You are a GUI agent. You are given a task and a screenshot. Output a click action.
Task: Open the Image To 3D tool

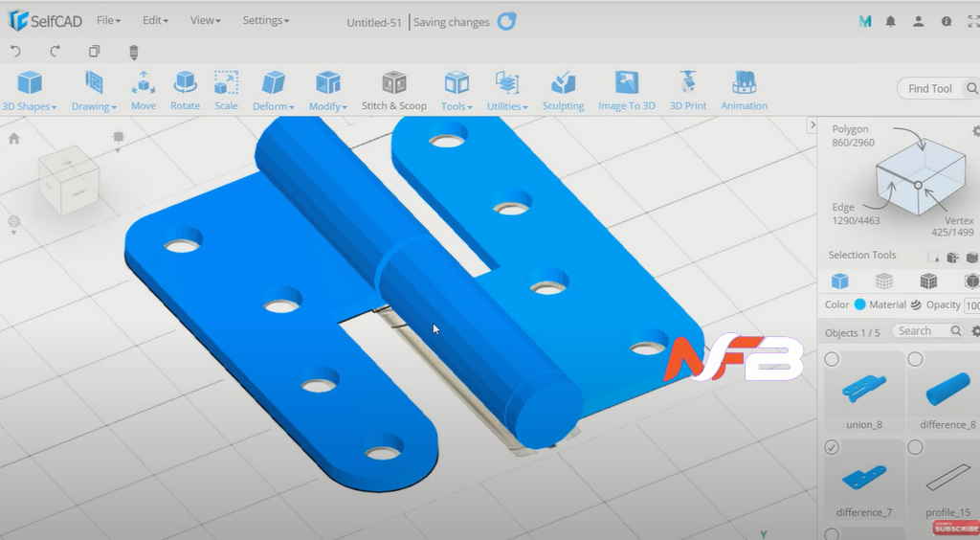pyautogui.click(x=626, y=91)
